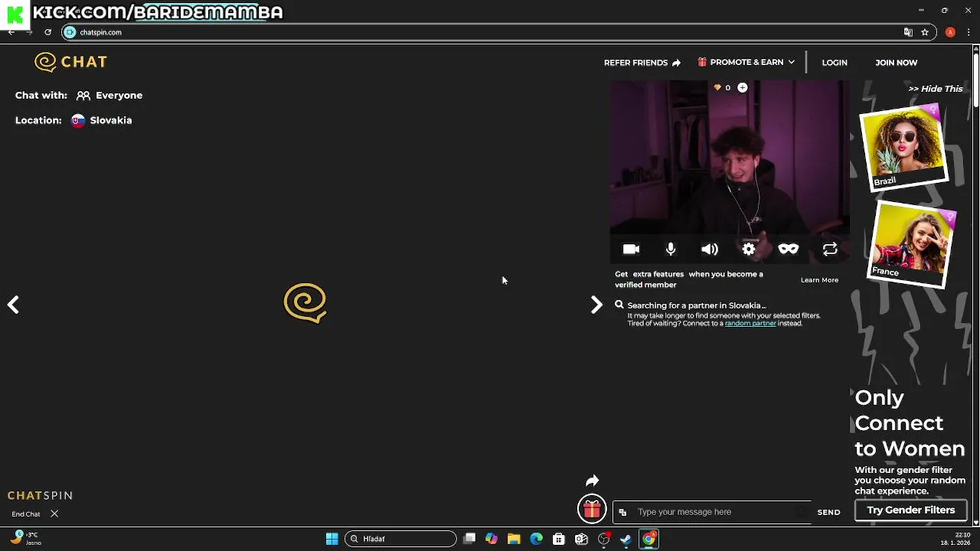This screenshot has width=980, height=551.
Task: Click the switch camera loop icon
Action: pos(830,249)
